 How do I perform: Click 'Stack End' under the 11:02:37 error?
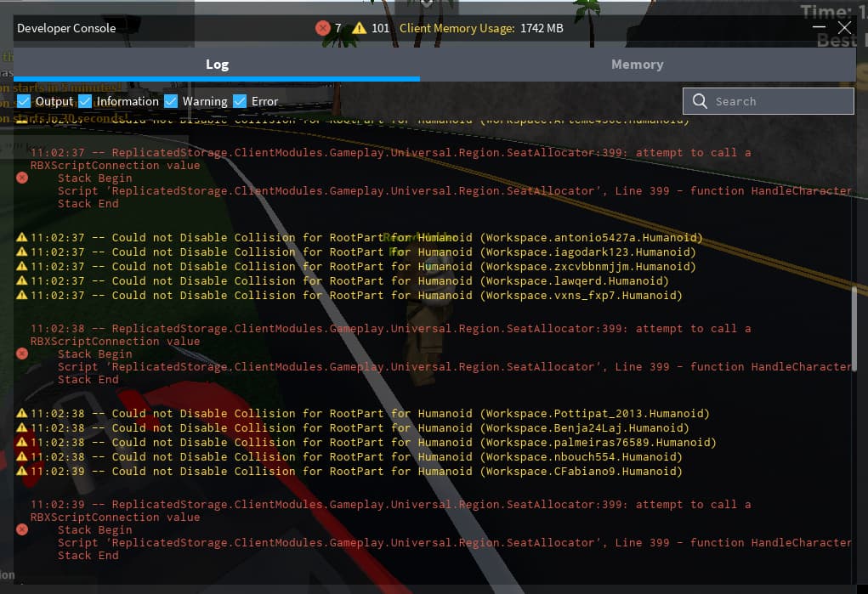coord(88,204)
